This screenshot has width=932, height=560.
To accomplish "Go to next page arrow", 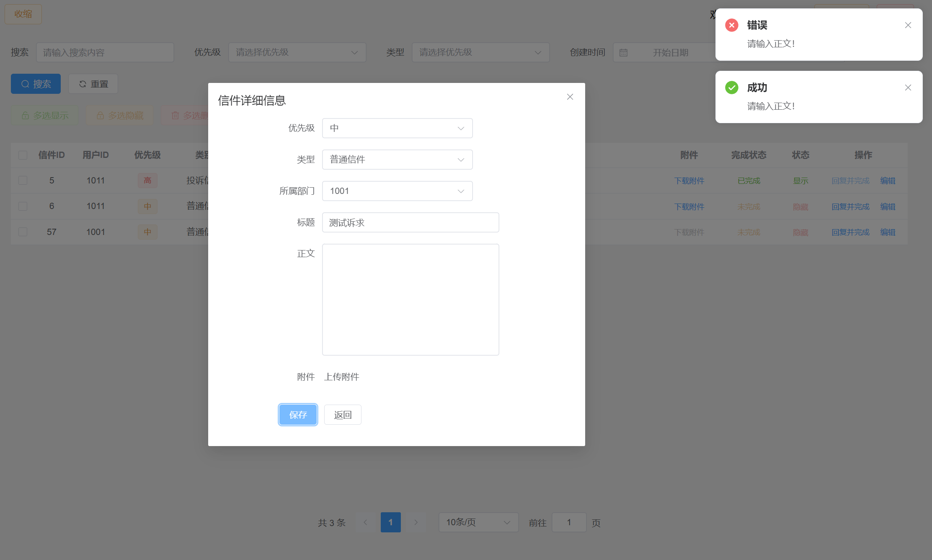I will (x=416, y=522).
